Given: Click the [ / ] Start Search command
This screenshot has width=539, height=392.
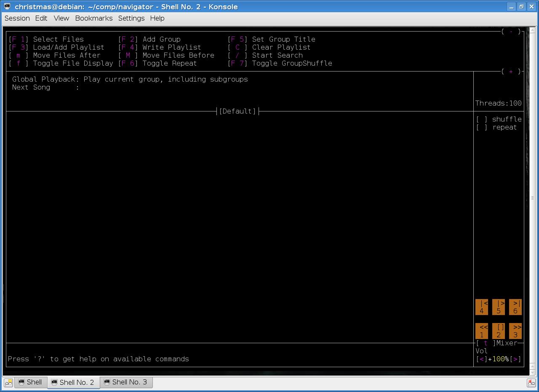Looking at the screenshot, I should coord(265,55).
